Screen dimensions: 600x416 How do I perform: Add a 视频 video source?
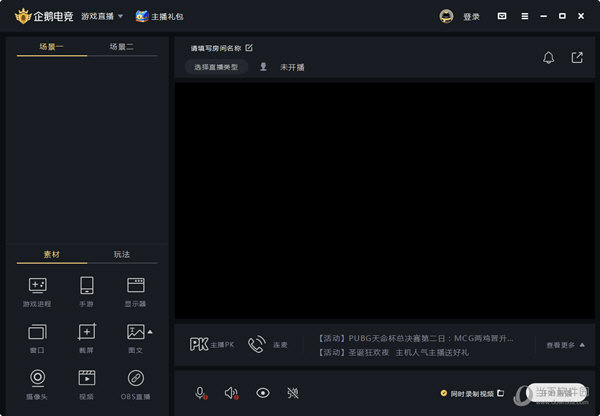[x=87, y=382]
